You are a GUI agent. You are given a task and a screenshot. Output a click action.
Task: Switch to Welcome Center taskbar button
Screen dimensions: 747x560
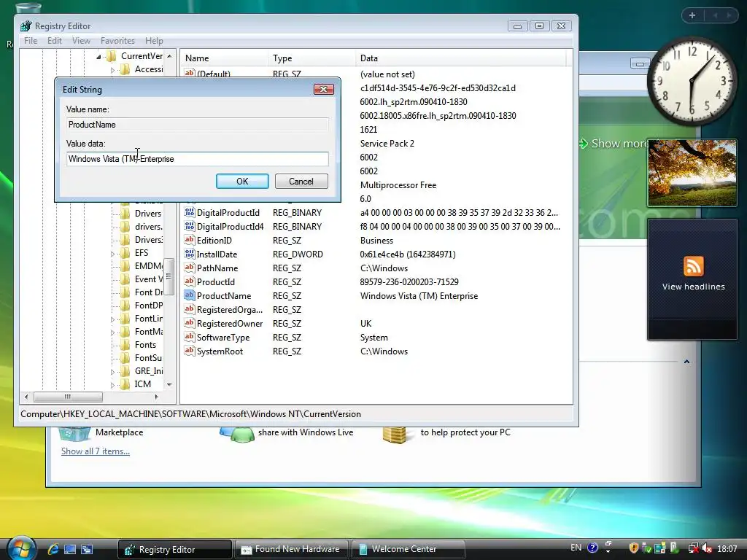pos(409,549)
